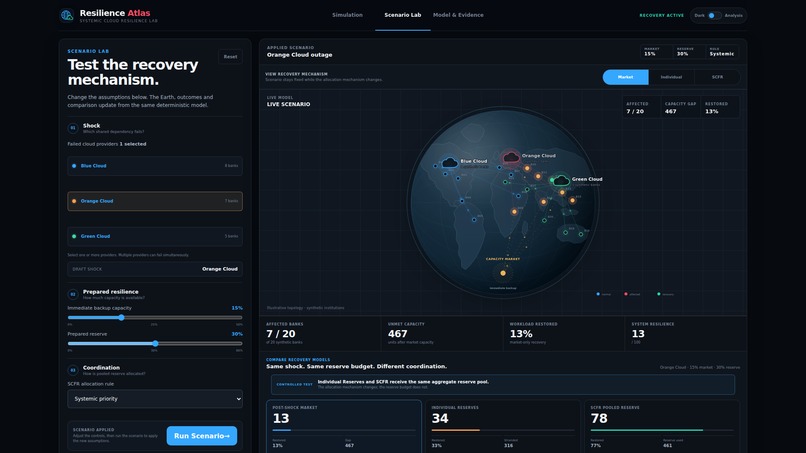Viewport: 806px width, 453px height.
Task: Switch to the Simulation tab
Action: (347, 15)
